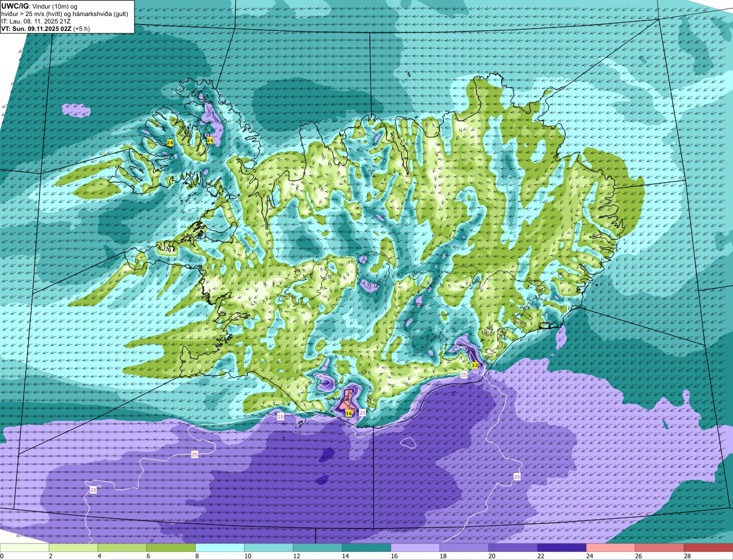Select the 2–4 m/s light green legend swatch
Viewport: 733px width, 560px height.
coord(73,548)
